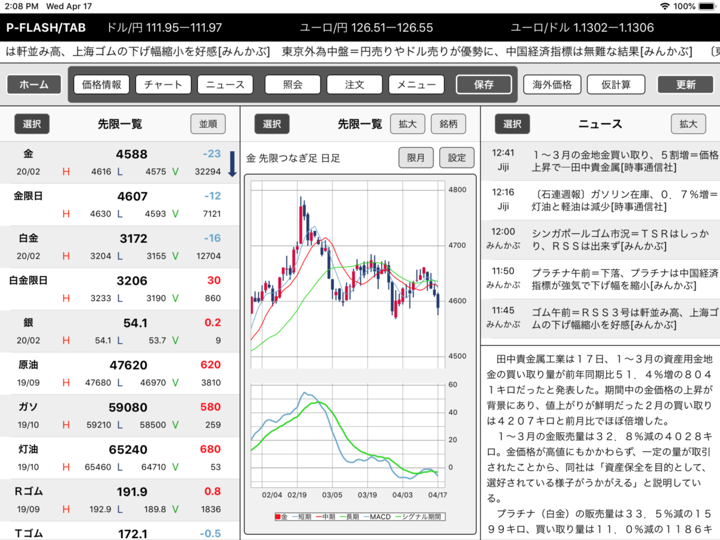Open the メニュー menu

(416, 85)
